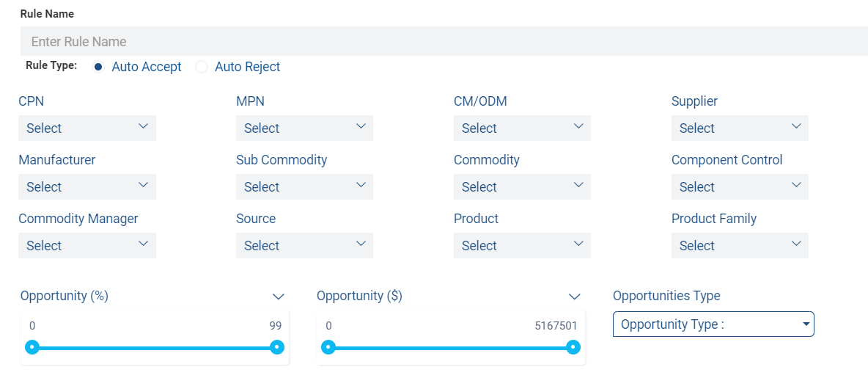Expand the Source dropdown

point(304,245)
